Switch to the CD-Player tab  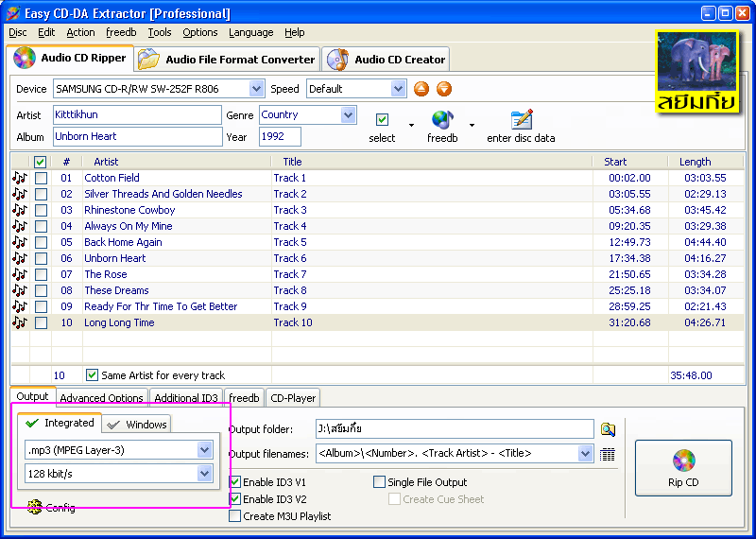(293, 397)
